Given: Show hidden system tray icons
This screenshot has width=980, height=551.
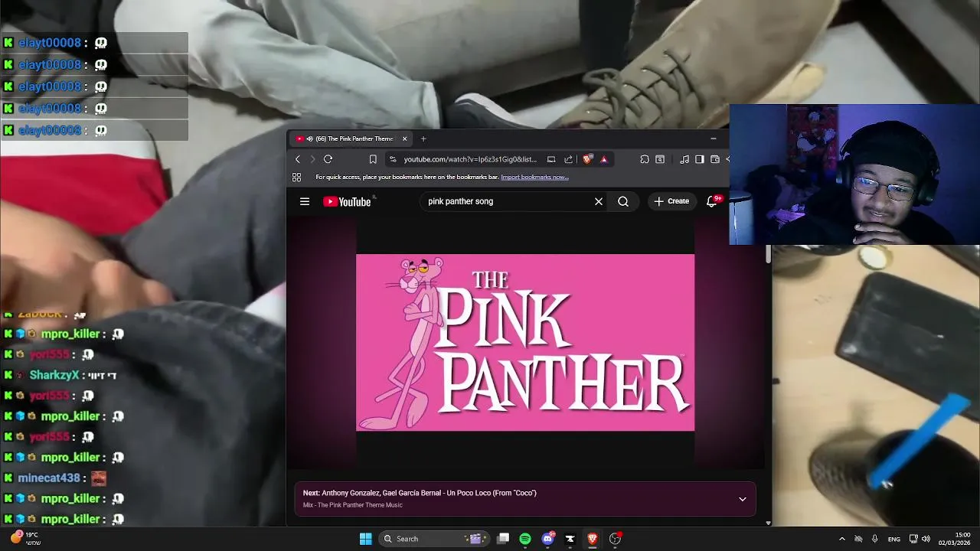Looking at the screenshot, I should coord(841,539).
